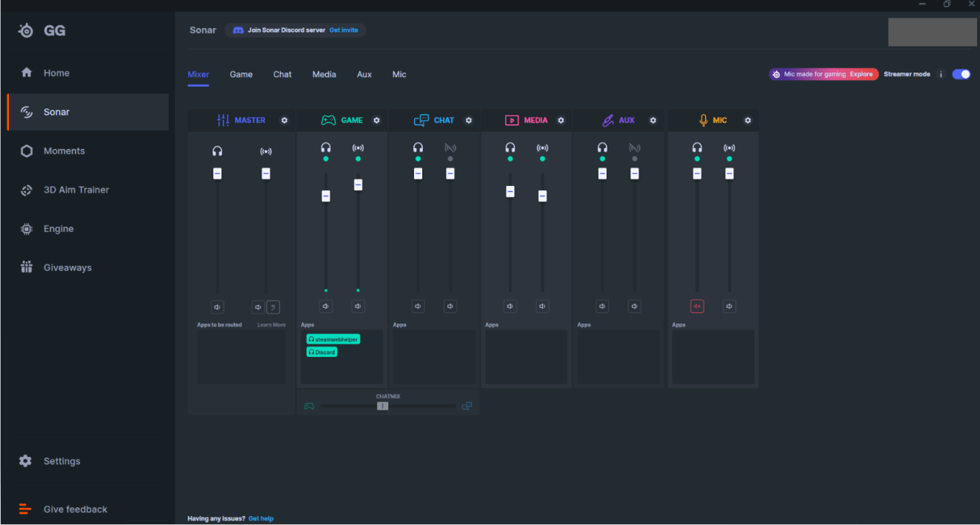Turn off Streamer mode

click(961, 74)
